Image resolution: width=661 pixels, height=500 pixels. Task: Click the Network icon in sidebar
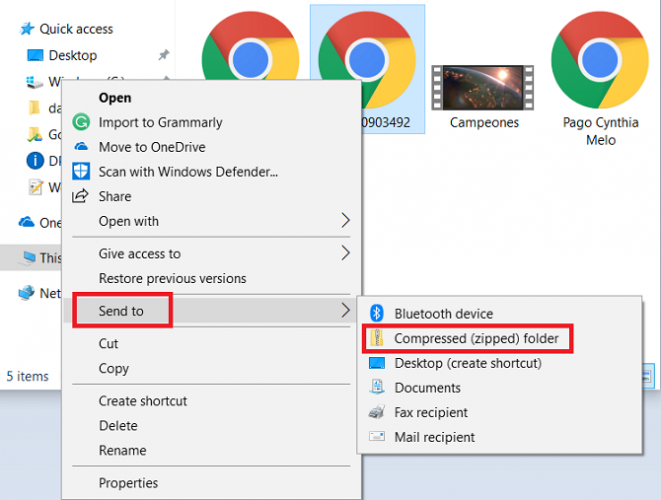27,293
